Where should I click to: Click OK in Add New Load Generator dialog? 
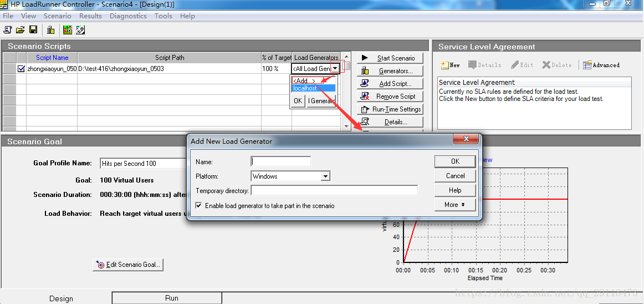click(455, 161)
